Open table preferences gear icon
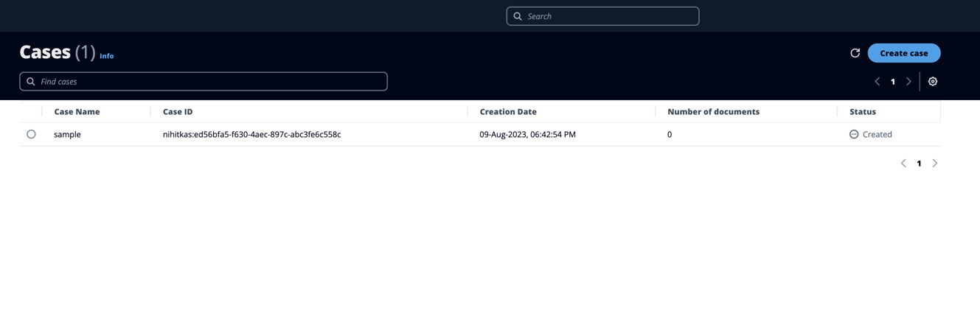The width and height of the screenshot is (980, 316). tap(933, 82)
